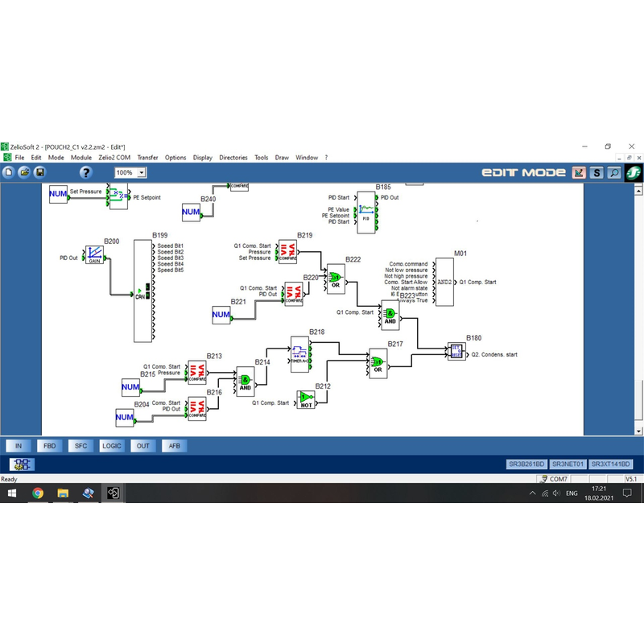
Task: Open Help with the question mark icon
Action: click(86, 172)
